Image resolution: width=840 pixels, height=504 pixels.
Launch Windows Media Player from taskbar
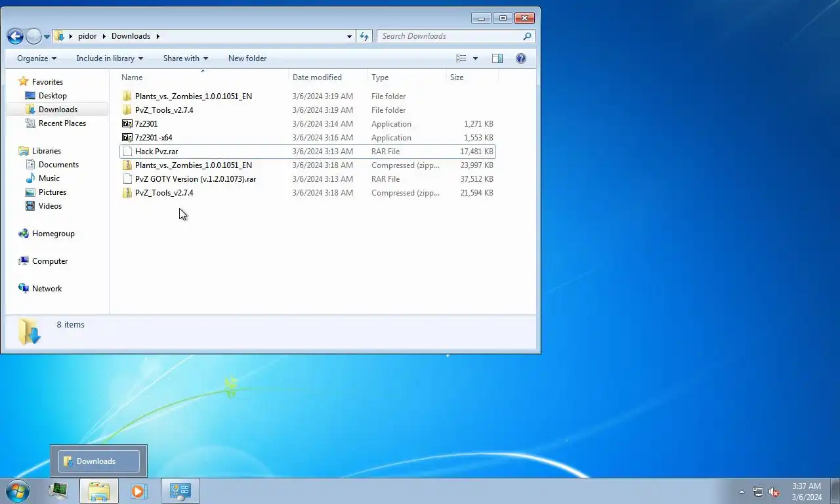(139, 491)
